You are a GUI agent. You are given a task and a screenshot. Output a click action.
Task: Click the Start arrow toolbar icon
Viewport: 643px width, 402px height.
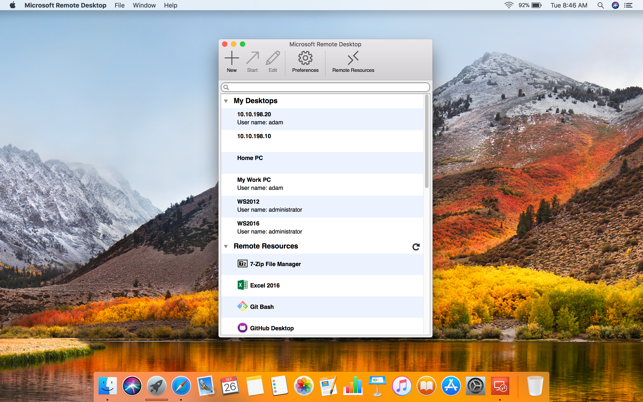point(252,59)
